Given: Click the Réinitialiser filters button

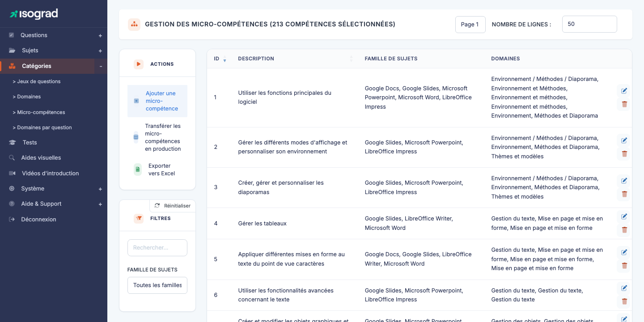Looking at the screenshot, I should point(173,206).
